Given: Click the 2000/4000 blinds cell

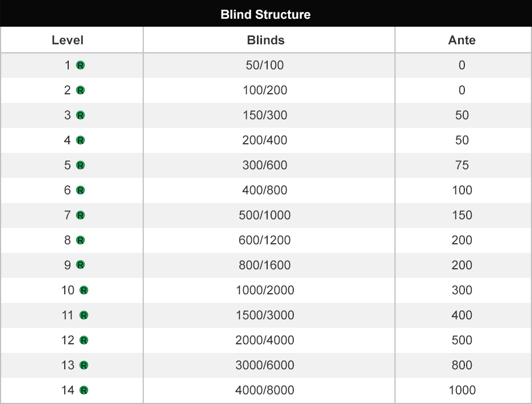Looking at the screenshot, I should click(x=265, y=340).
